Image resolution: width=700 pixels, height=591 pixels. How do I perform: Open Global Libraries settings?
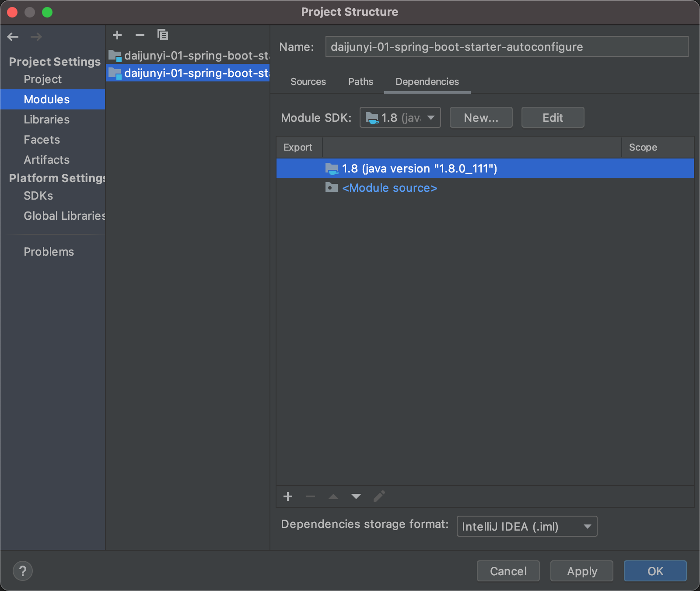pyautogui.click(x=64, y=216)
